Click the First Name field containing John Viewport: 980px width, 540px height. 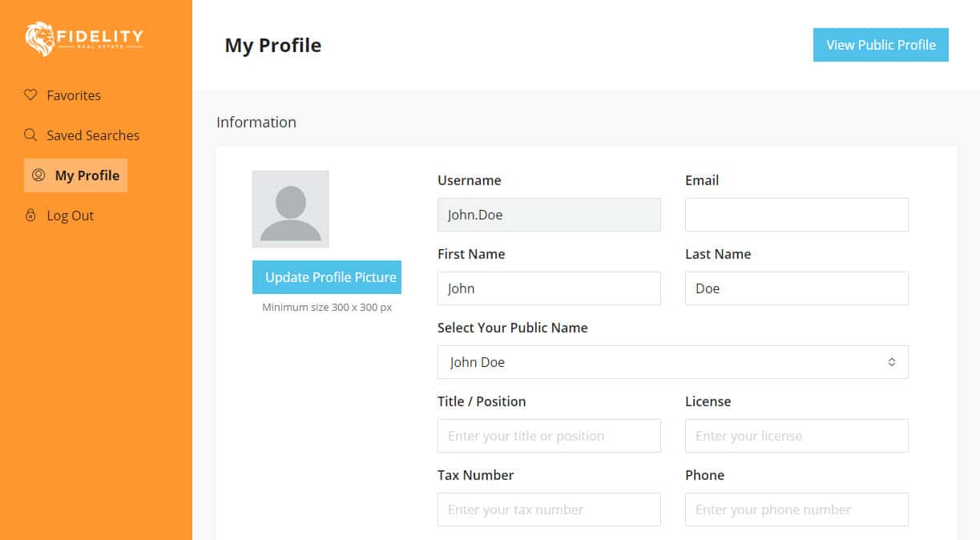pyautogui.click(x=549, y=288)
